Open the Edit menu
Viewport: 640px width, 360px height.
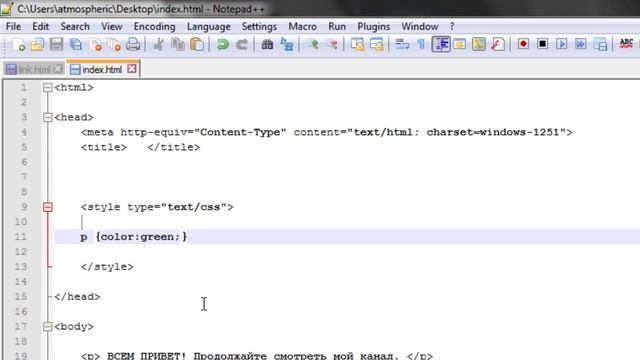click(x=40, y=27)
